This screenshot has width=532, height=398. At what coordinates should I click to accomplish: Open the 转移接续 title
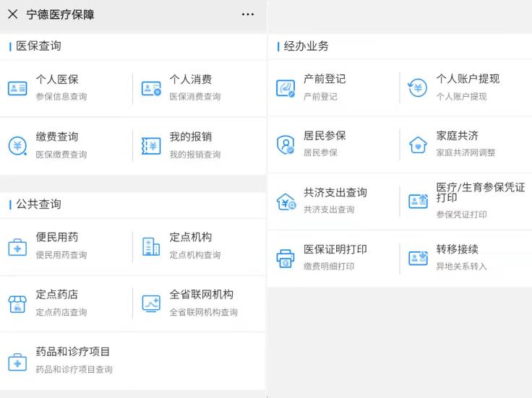pos(458,249)
